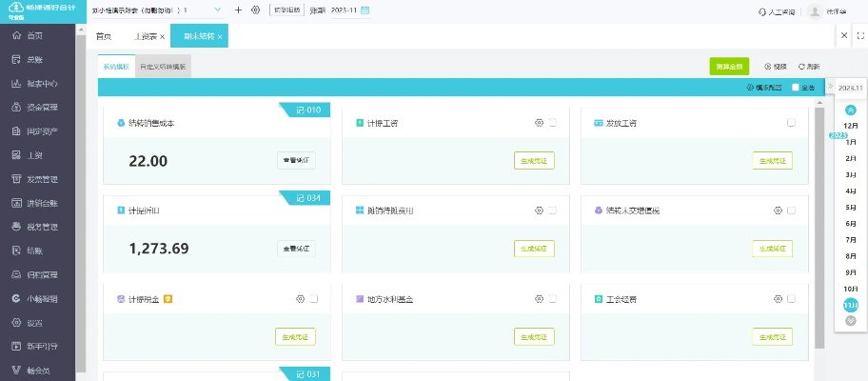Select 6月 in the month timeline
The height and width of the screenshot is (381, 868).
coord(850,223)
